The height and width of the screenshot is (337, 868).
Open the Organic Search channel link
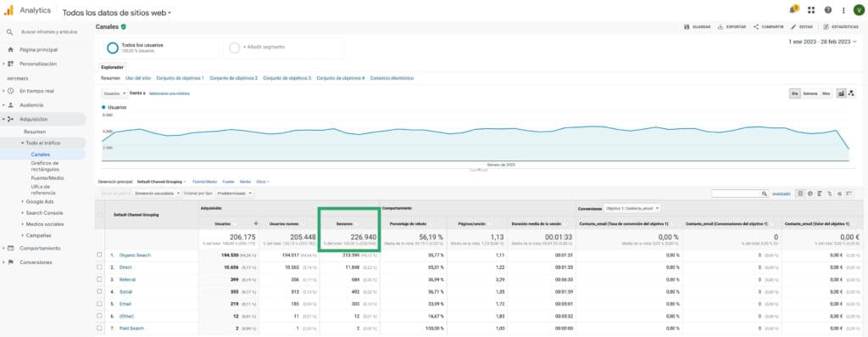tap(135, 255)
